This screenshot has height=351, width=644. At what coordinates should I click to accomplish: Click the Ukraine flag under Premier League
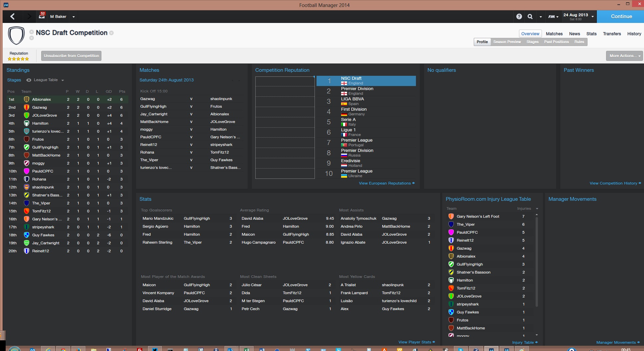click(x=344, y=176)
